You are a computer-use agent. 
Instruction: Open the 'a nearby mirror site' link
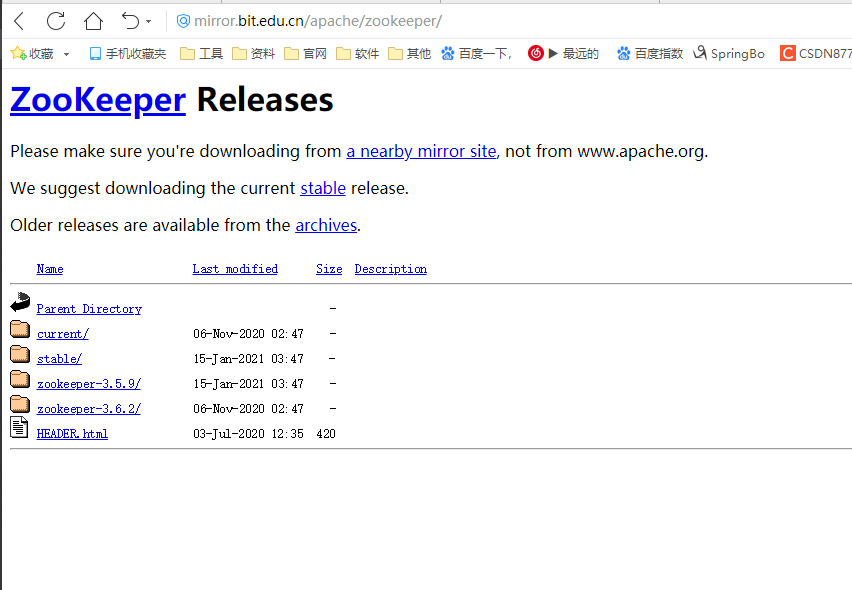coord(421,151)
